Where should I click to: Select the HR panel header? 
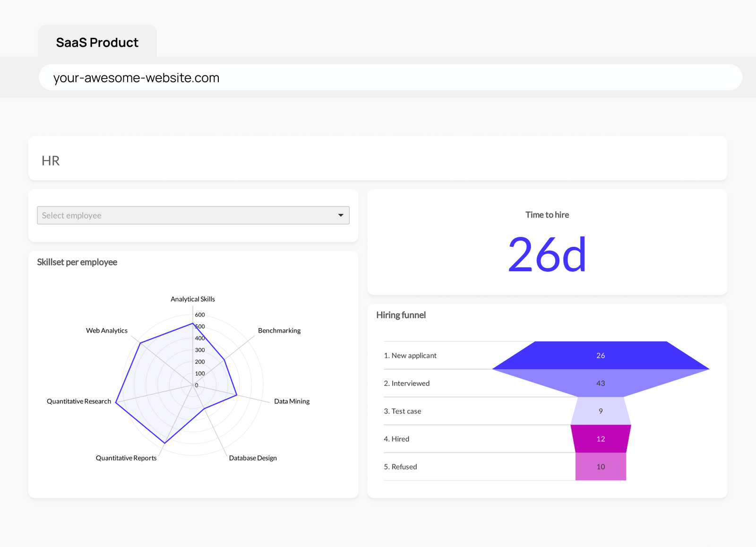51,160
